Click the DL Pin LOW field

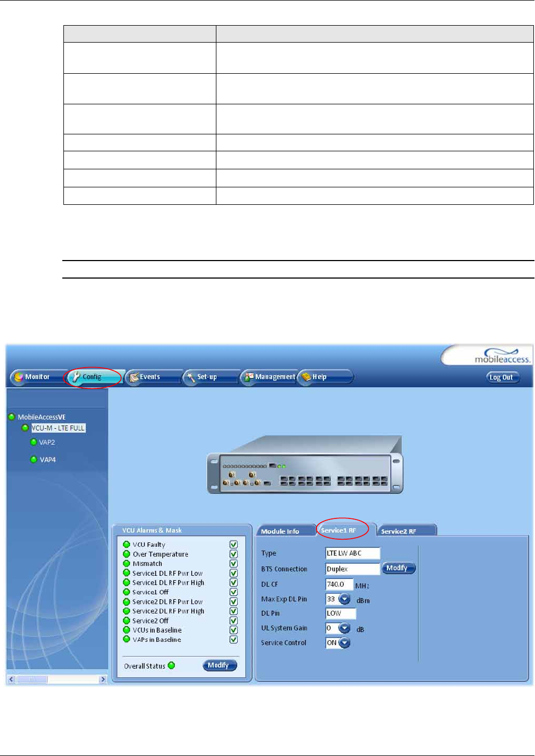340,613
